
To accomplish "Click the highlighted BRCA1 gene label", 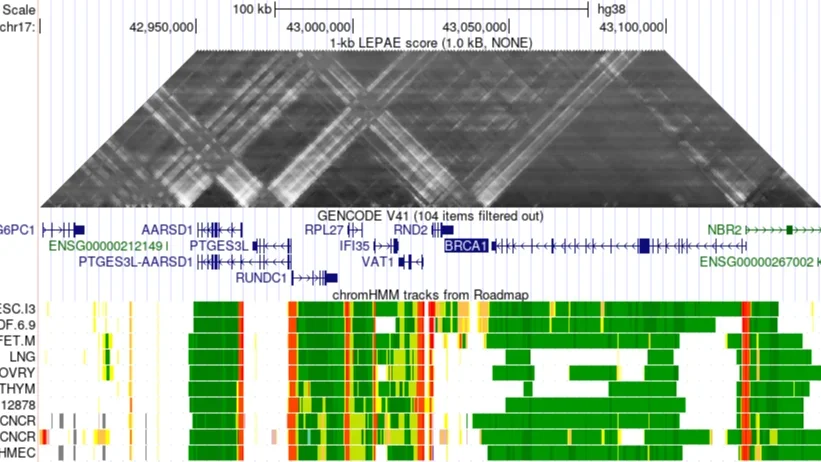I will point(466,245).
